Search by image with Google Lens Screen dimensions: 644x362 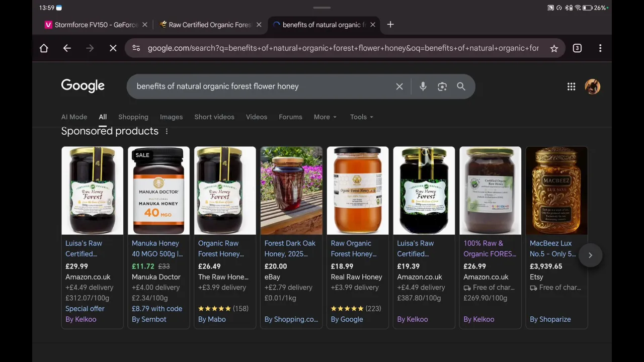click(442, 86)
